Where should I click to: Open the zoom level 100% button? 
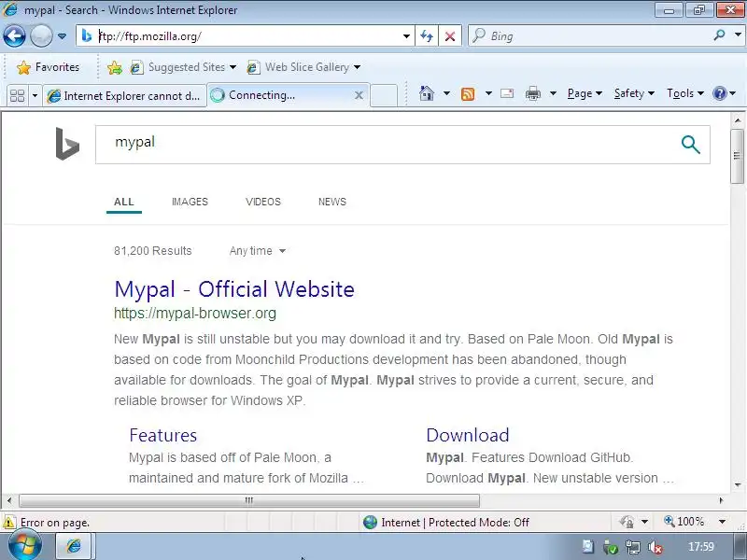click(684, 522)
